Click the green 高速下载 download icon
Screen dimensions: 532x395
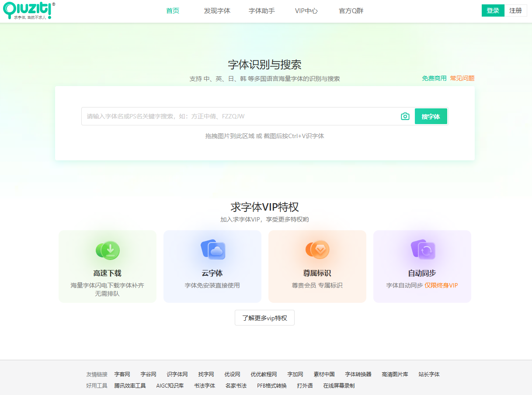pyautogui.click(x=108, y=250)
